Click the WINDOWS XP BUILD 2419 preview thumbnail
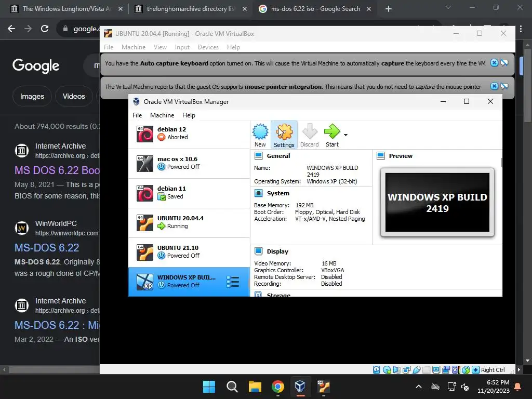Image resolution: width=532 pixels, height=399 pixels. (x=437, y=202)
